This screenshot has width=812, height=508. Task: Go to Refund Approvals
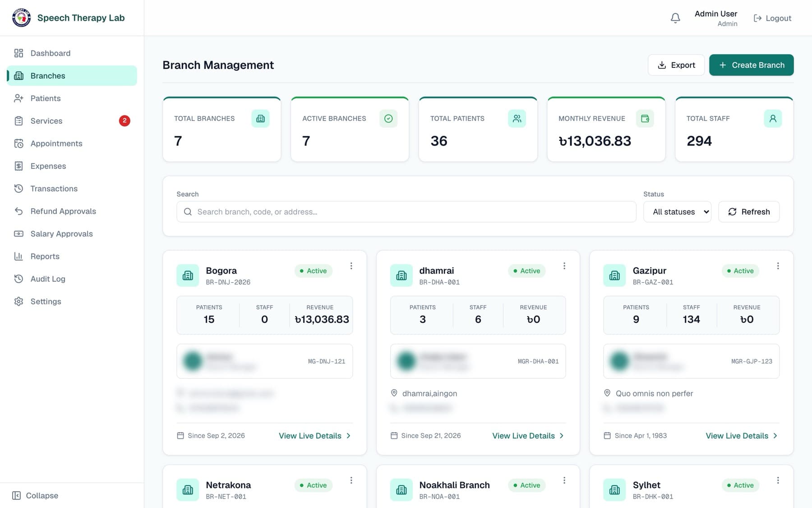[x=72, y=211]
